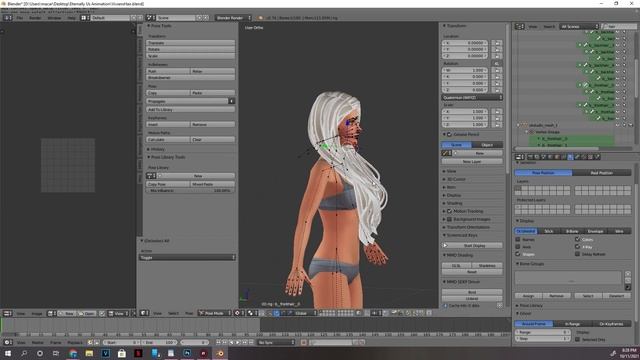
Task: Open the pose library browse icon
Action: 151,176
